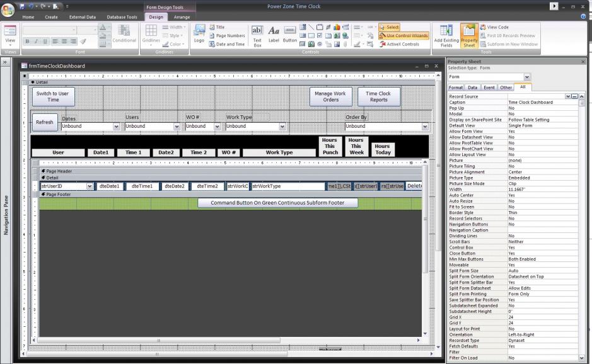Toggle Italic formatting in Font group
Screen dimensions: 592x364
[36, 41]
